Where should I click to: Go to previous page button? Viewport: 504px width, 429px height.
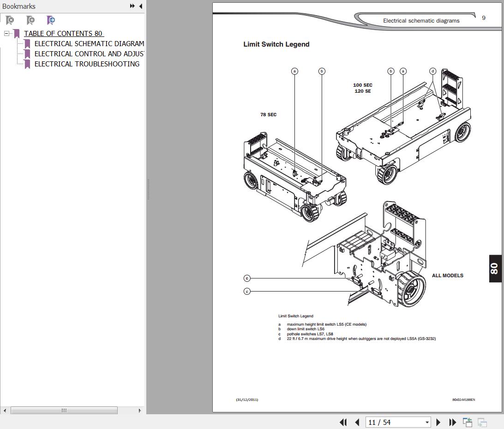tap(357, 422)
